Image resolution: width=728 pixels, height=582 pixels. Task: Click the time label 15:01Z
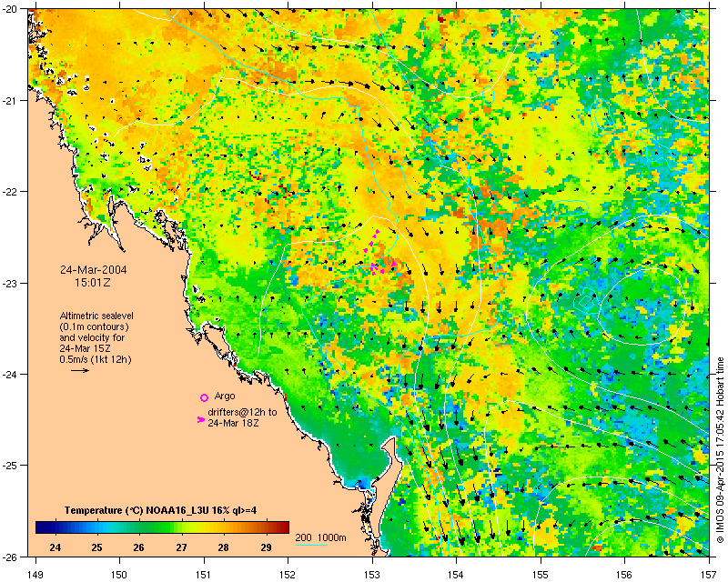point(93,282)
